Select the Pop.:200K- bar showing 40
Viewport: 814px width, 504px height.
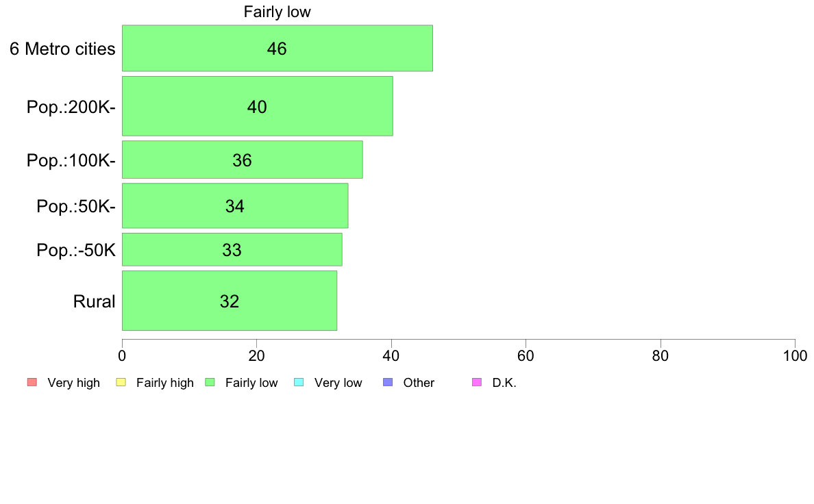coord(258,106)
